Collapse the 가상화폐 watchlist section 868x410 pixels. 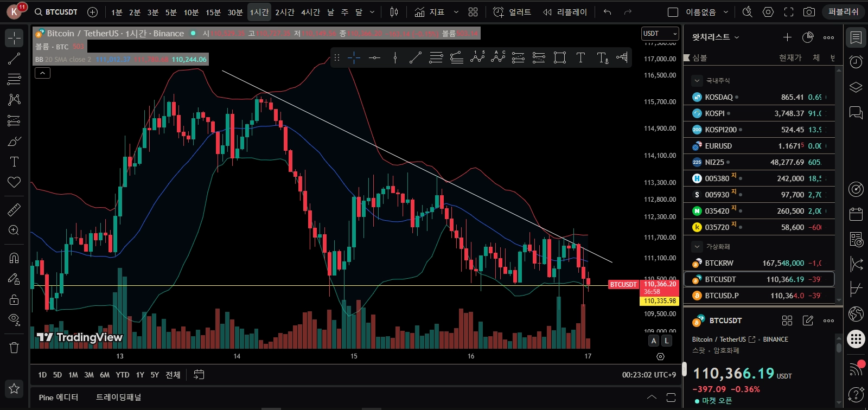click(697, 247)
